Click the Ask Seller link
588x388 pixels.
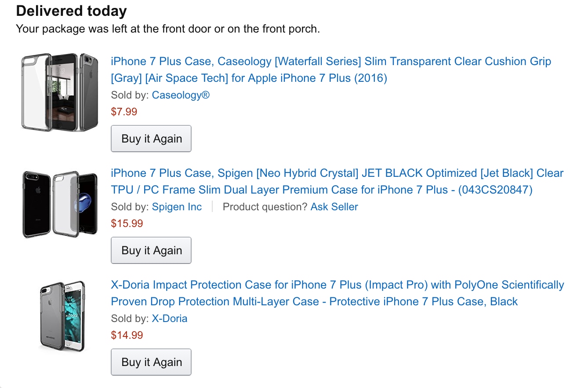pyautogui.click(x=334, y=207)
